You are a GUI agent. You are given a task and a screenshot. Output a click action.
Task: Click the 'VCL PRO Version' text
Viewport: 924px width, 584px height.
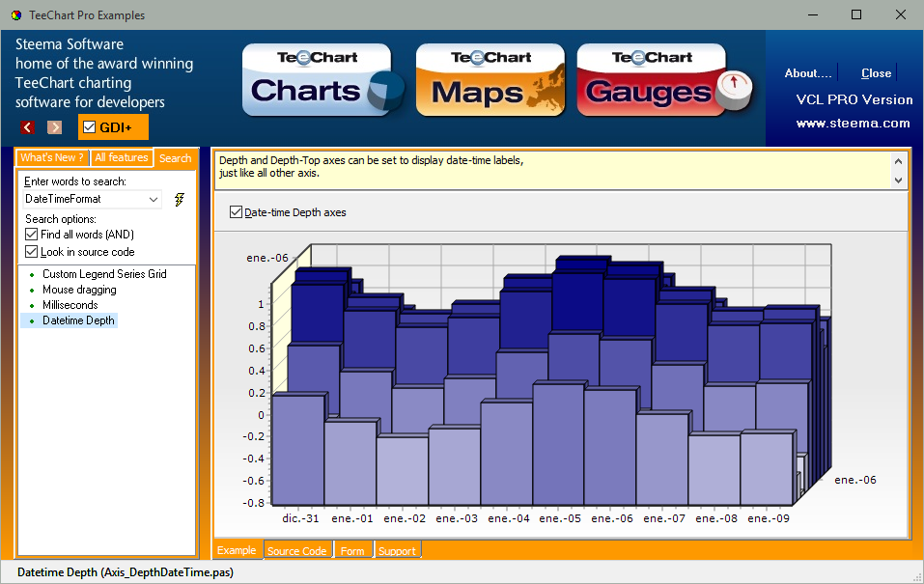tap(854, 99)
